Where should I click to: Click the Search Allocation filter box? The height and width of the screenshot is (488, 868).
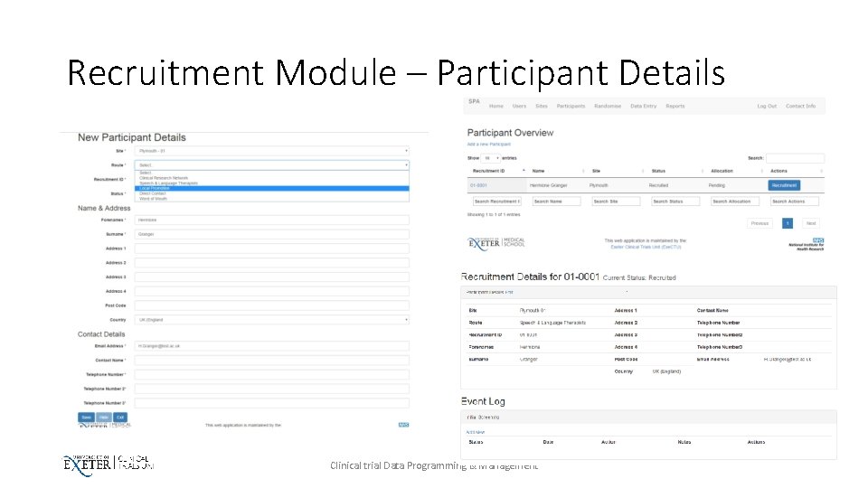point(735,202)
